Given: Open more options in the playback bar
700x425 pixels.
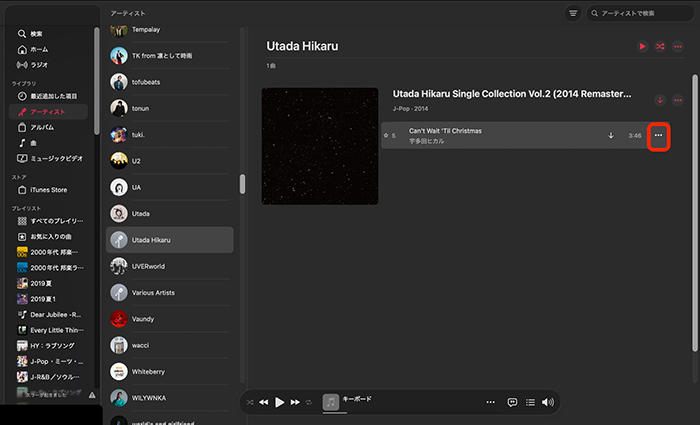Looking at the screenshot, I should point(490,402).
